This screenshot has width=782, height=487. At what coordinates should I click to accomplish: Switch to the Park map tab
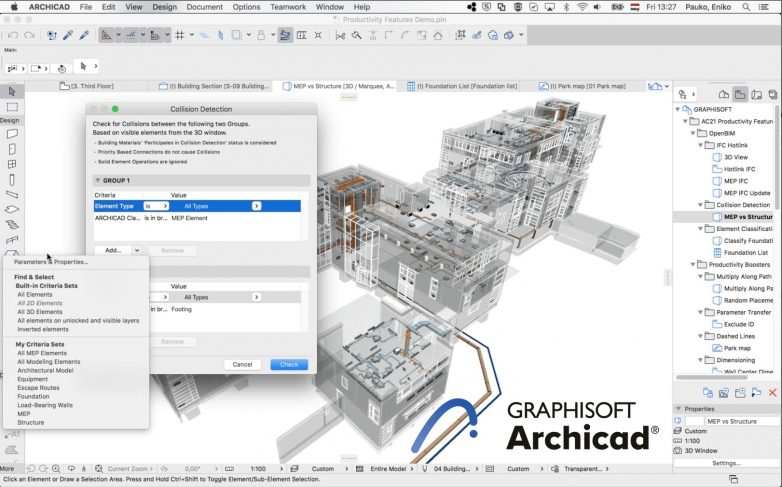click(583, 86)
